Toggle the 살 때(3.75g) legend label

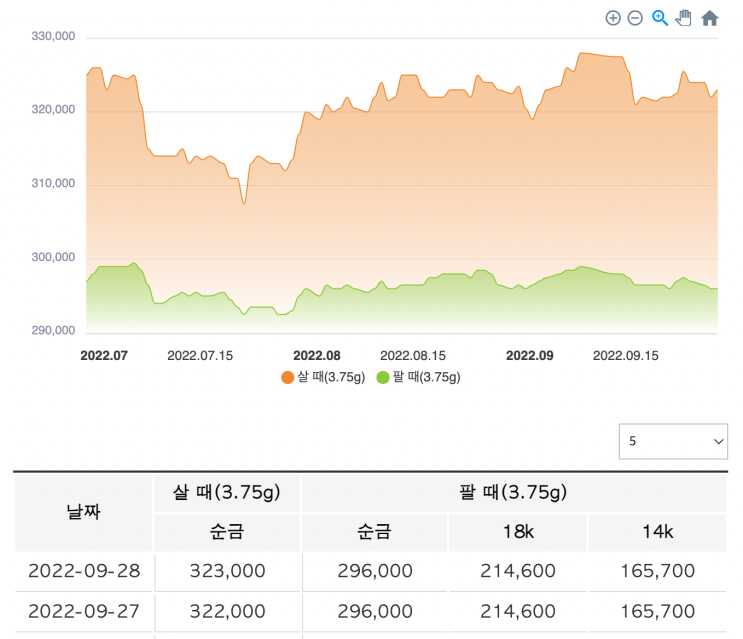[331, 377]
